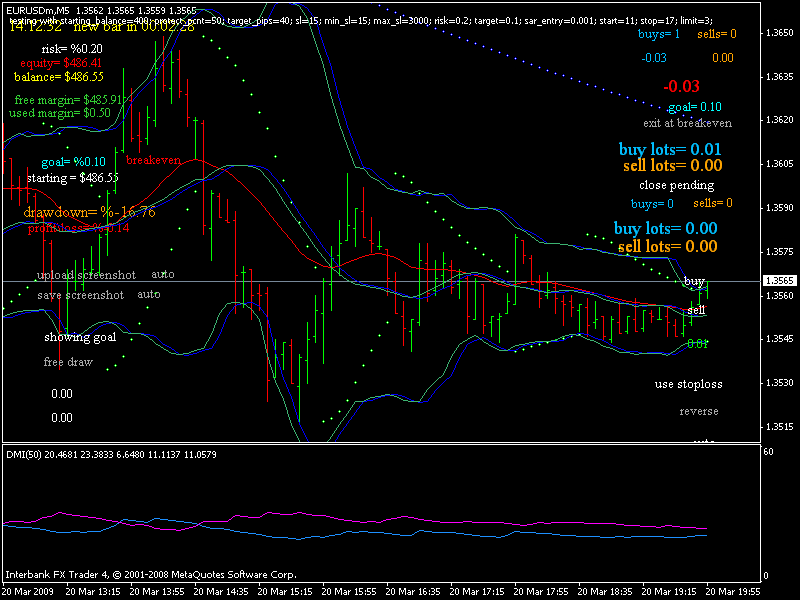Select the 'buys= 0' counter
The width and height of the screenshot is (800, 600).
coord(652,204)
